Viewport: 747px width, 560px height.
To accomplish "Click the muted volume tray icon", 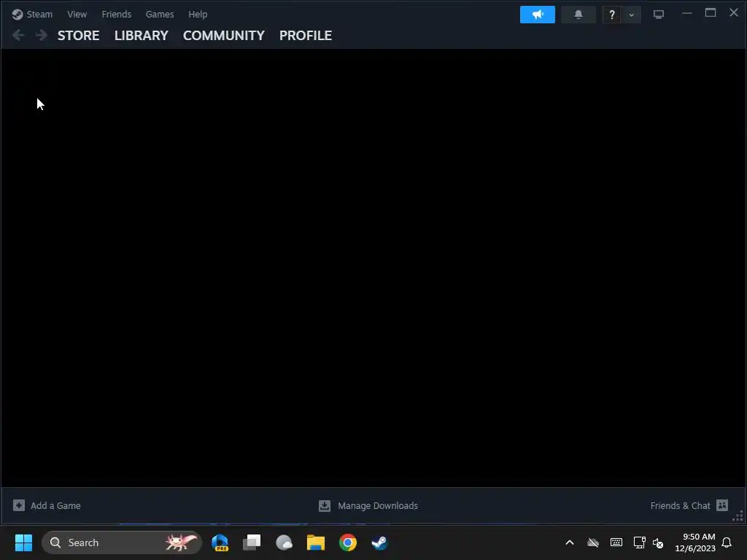I will [658, 542].
